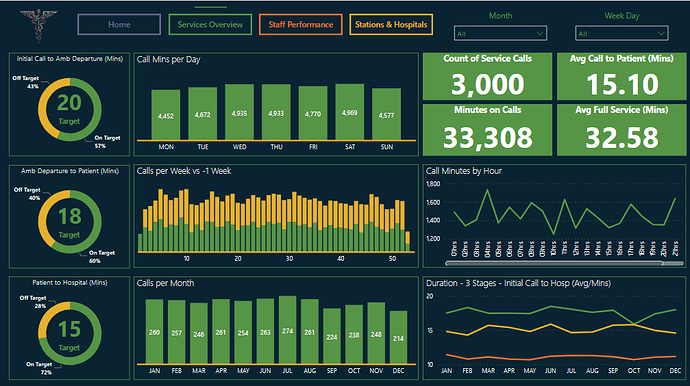Click the Patient to Hospital (Mins) title
The width and height of the screenshot is (690, 386).
click(x=70, y=283)
